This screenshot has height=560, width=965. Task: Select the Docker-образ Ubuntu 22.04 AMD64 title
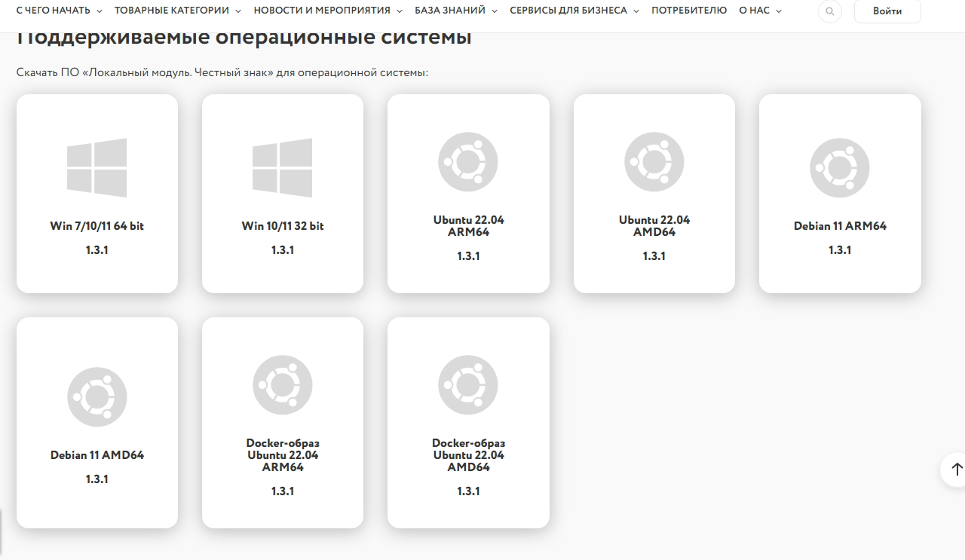(468, 455)
